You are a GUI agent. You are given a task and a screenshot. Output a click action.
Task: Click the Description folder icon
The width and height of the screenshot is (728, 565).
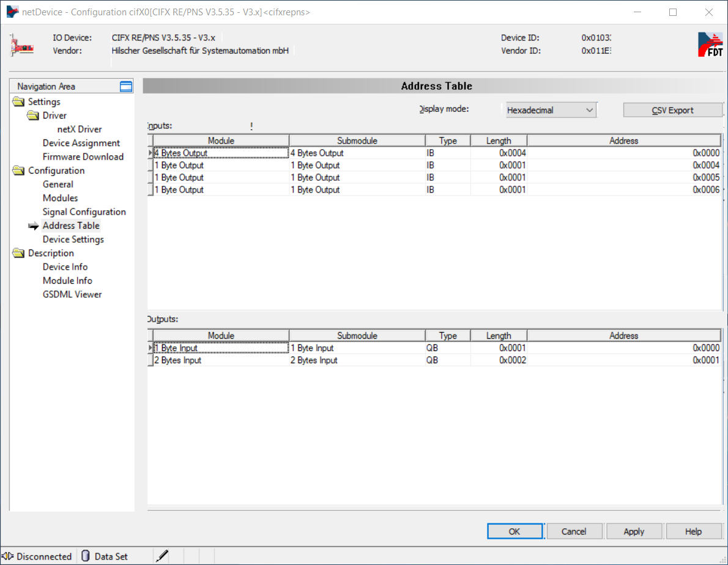(18, 253)
